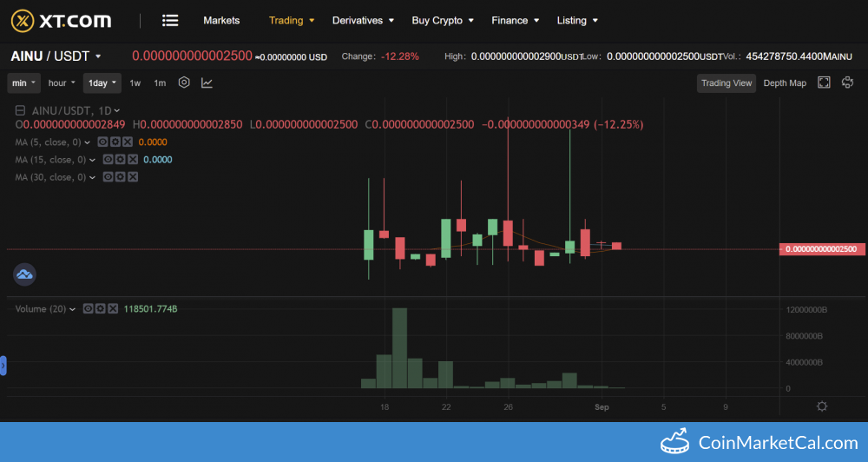Open the AINU / USDT pair selector
This screenshot has width=868, height=462.
pos(56,56)
